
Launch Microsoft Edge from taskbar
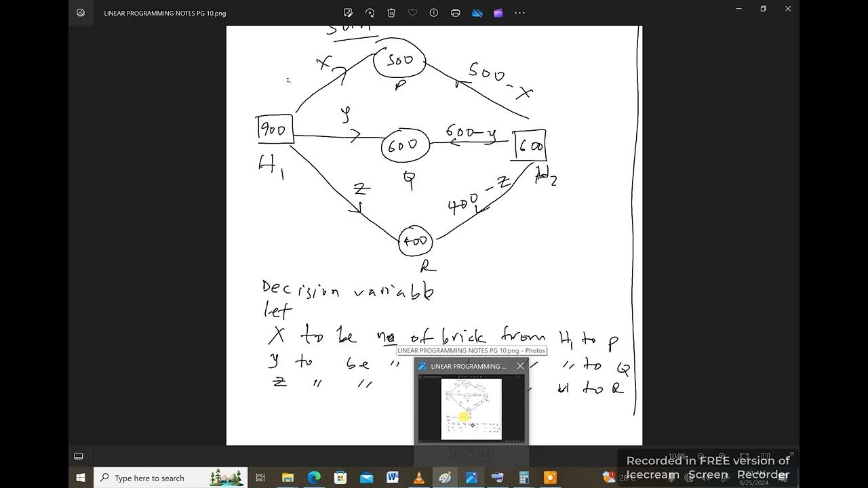click(x=314, y=478)
